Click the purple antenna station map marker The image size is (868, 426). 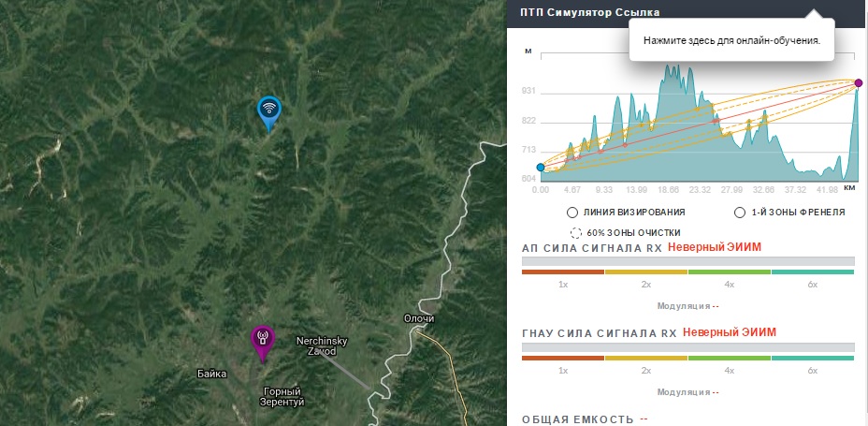click(263, 343)
